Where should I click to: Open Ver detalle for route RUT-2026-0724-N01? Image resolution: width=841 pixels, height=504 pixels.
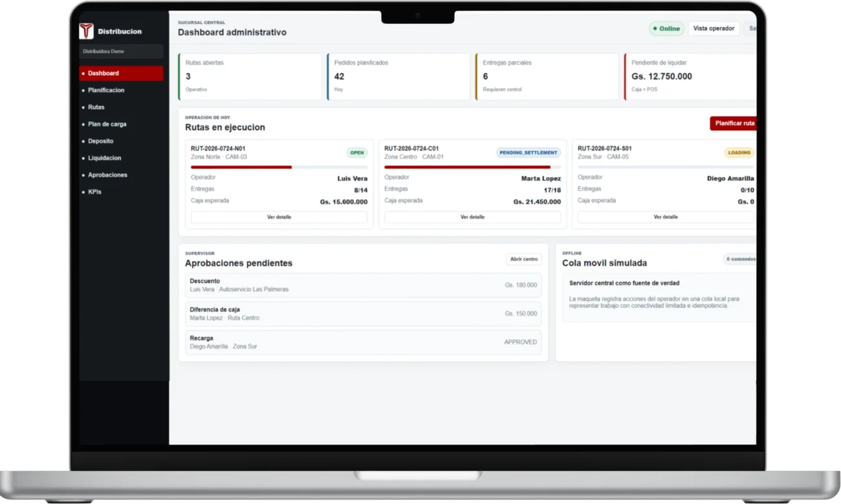point(279,217)
